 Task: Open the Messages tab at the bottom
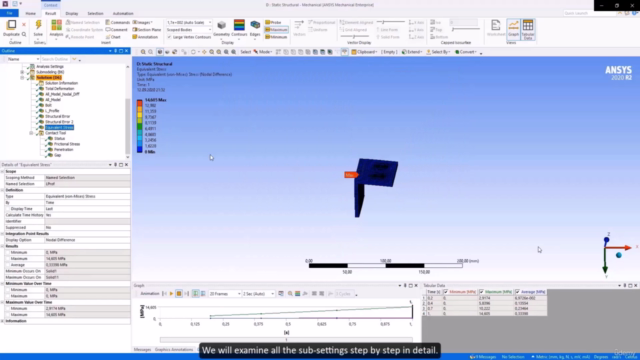pyautogui.click(x=142, y=349)
